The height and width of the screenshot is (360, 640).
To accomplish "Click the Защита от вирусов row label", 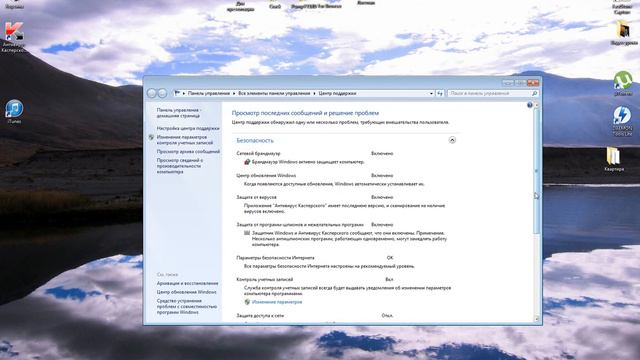I will tap(256, 197).
